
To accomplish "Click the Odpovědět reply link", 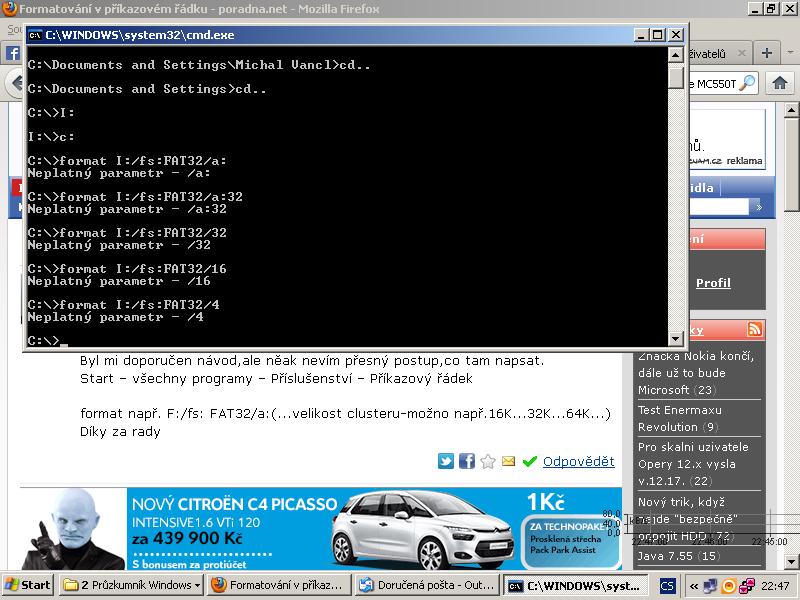I will tap(579, 461).
